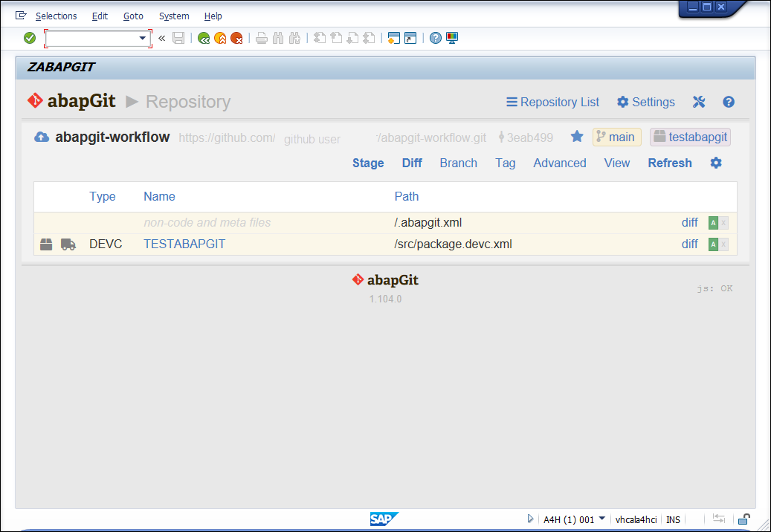Sort by the Type column header
The width and height of the screenshot is (771, 532).
coord(103,196)
